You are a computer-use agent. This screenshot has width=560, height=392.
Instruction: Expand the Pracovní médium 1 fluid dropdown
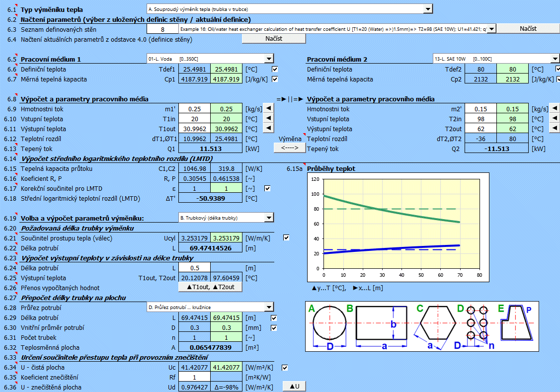tap(269, 59)
